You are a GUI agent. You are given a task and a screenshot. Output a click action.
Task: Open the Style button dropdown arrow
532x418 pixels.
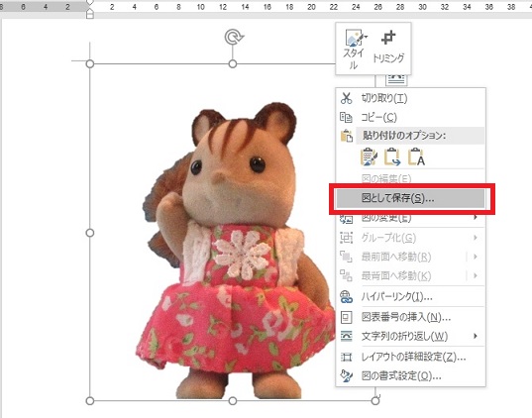click(366, 36)
